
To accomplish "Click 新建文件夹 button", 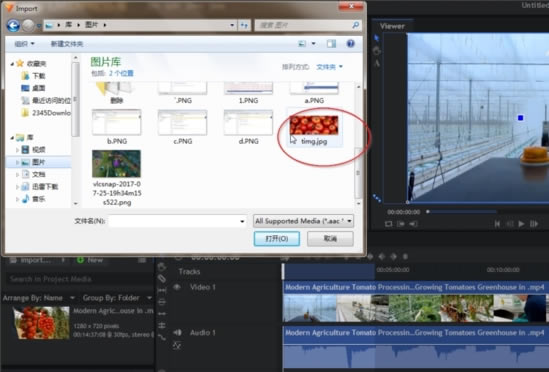I will [67, 44].
